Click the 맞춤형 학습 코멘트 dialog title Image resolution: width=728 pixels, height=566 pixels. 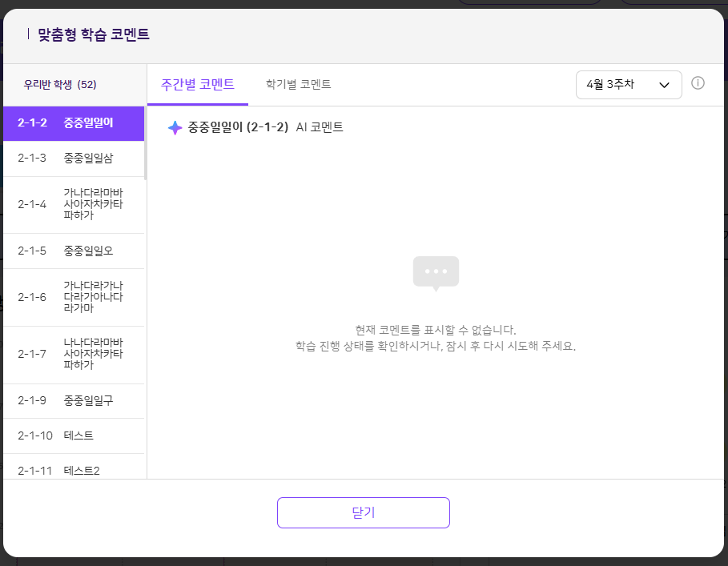click(x=94, y=34)
